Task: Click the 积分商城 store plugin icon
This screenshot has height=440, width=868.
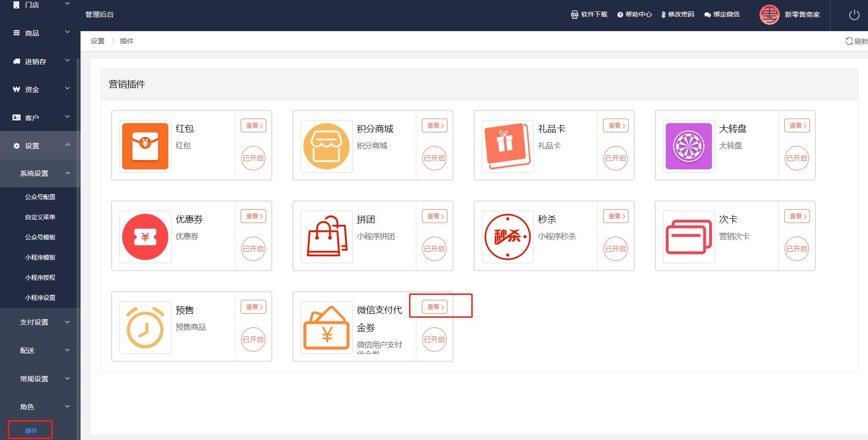Action: tap(326, 146)
